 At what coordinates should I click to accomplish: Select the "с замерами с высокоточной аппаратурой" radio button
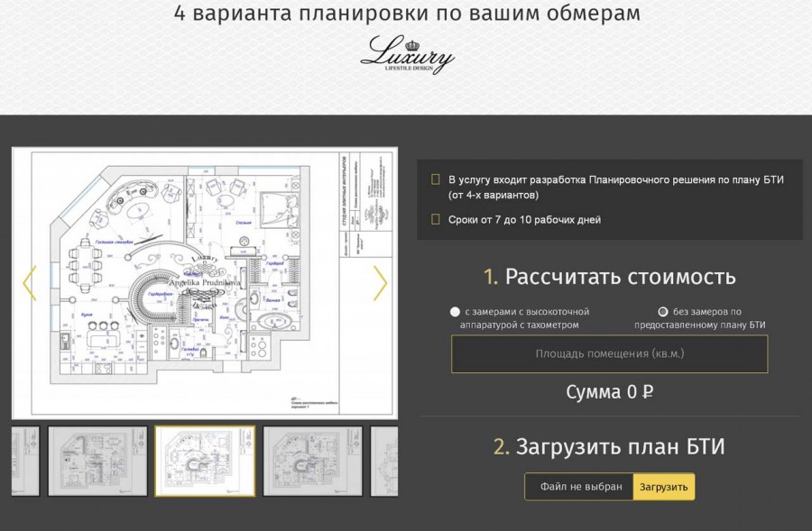pos(453,311)
